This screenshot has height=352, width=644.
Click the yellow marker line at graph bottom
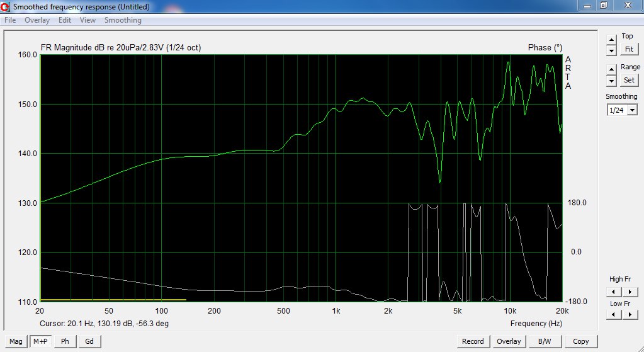point(113,300)
